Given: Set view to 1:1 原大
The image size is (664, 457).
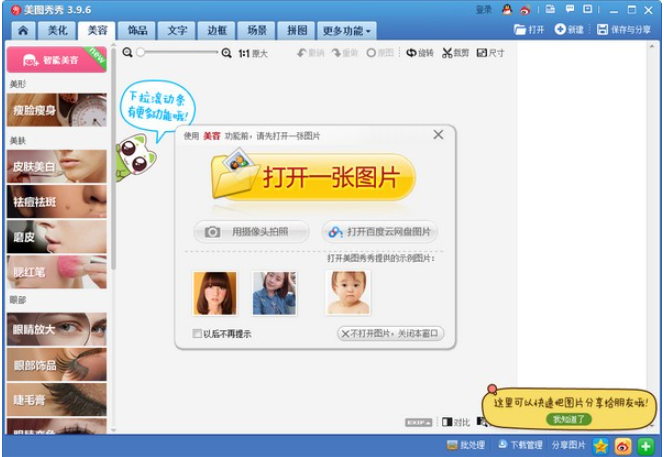Looking at the screenshot, I should click(253, 53).
